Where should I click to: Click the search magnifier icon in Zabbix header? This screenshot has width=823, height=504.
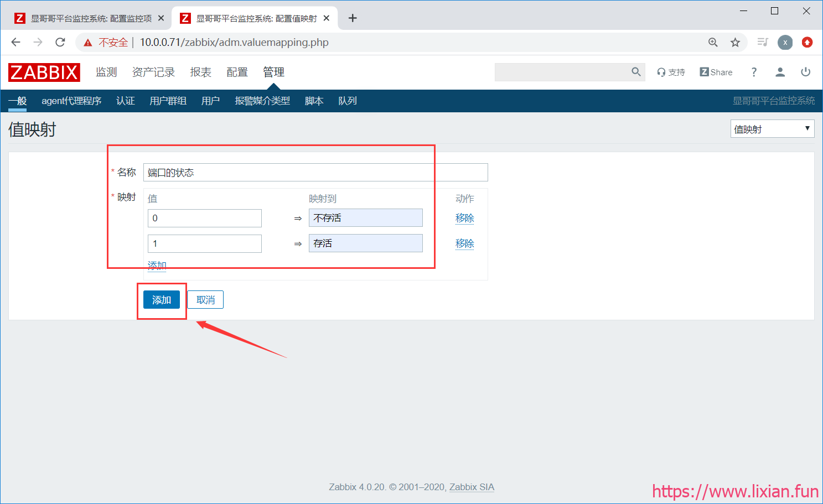pos(636,72)
